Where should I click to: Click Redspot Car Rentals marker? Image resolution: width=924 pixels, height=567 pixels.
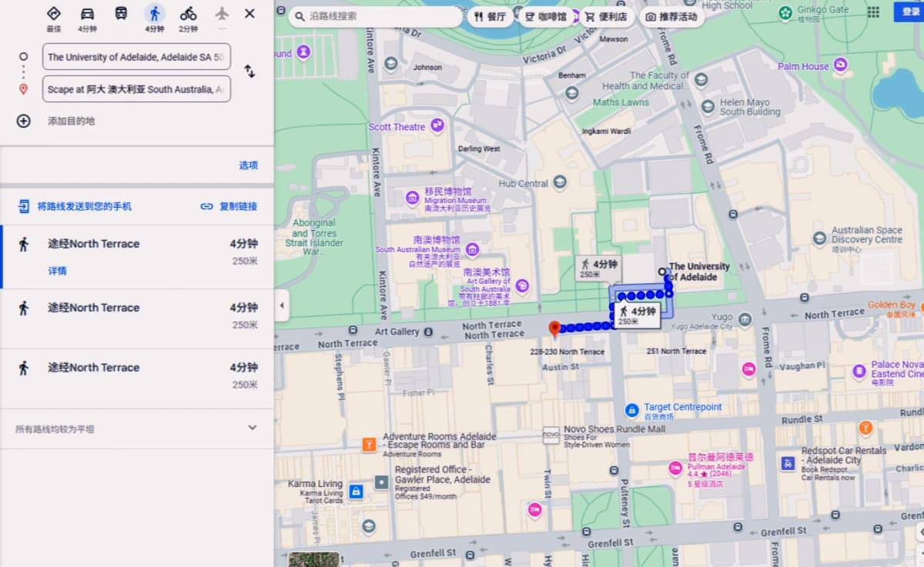tap(788, 463)
